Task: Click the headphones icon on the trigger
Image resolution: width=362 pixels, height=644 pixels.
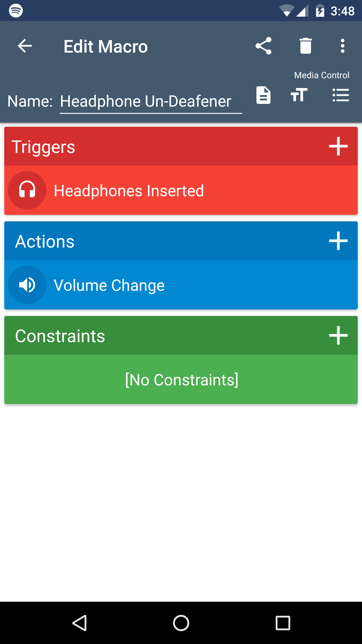Action: click(27, 190)
